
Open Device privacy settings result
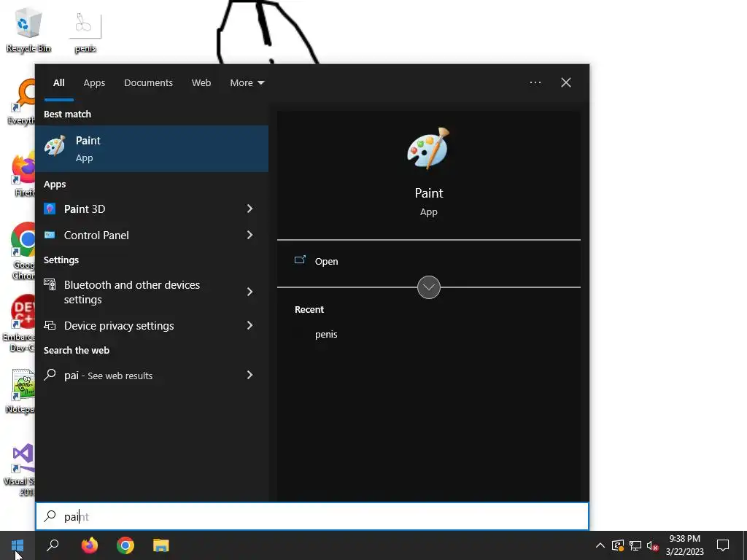(152, 326)
